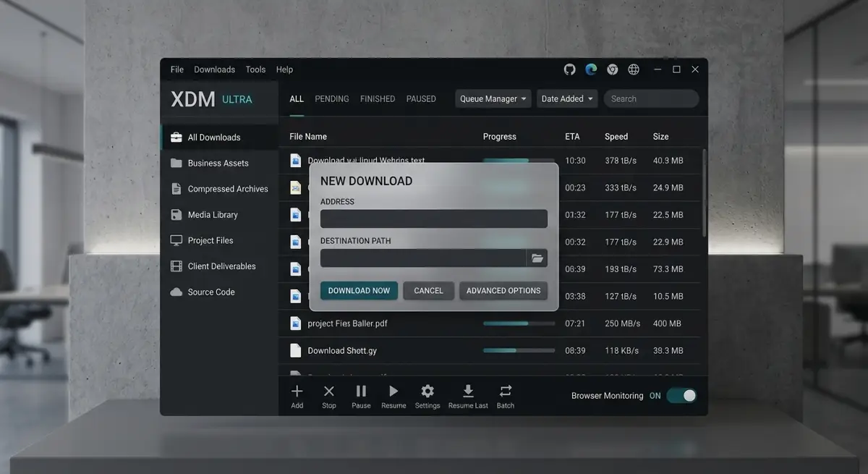
Task: Click the film icon beside Client Deliverables
Action: pyautogui.click(x=176, y=266)
